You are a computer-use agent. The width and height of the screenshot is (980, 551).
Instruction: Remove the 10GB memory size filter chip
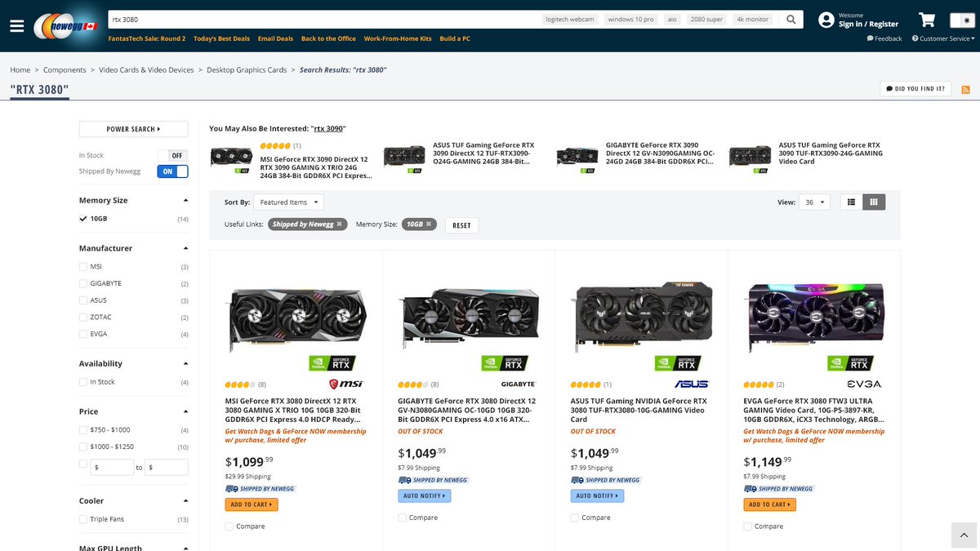(x=428, y=224)
